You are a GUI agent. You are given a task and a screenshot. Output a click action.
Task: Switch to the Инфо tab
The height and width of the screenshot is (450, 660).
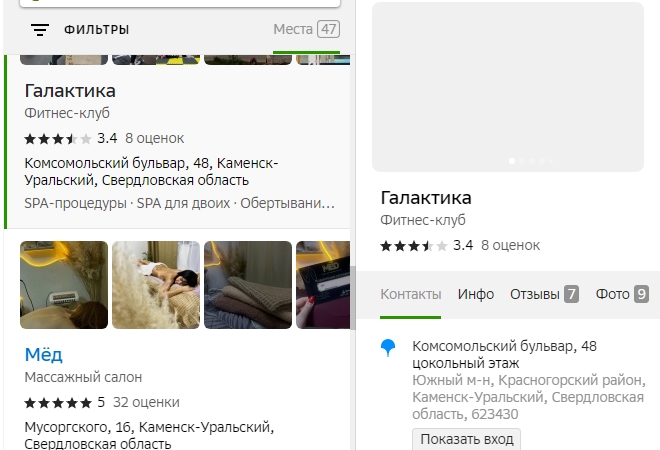point(476,294)
